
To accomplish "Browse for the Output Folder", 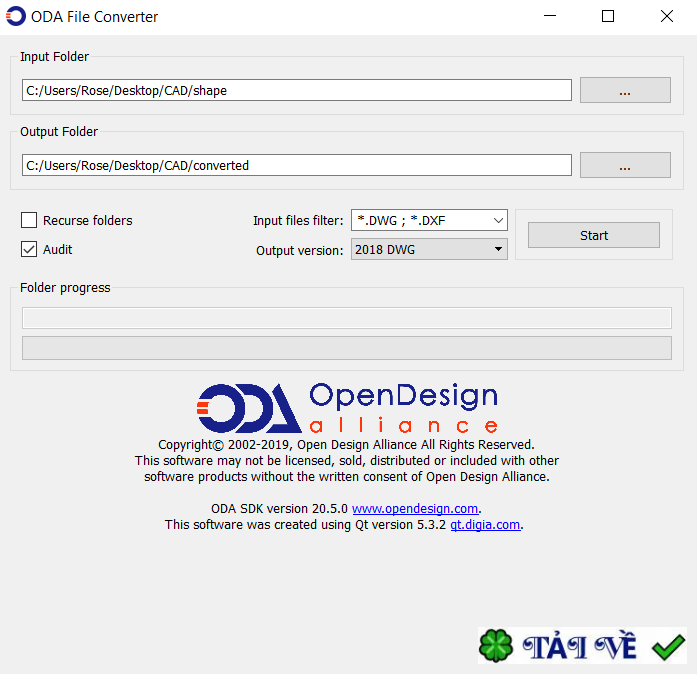I will point(625,165).
